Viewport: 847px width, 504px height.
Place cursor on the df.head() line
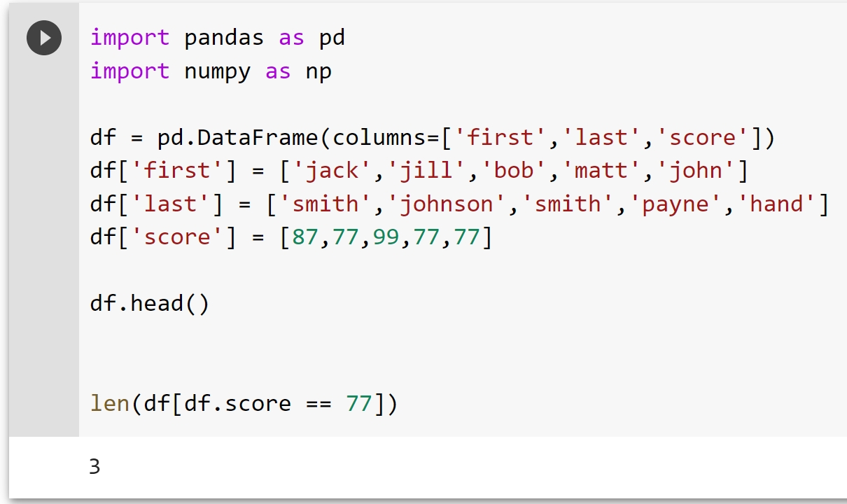pos(150,303)
